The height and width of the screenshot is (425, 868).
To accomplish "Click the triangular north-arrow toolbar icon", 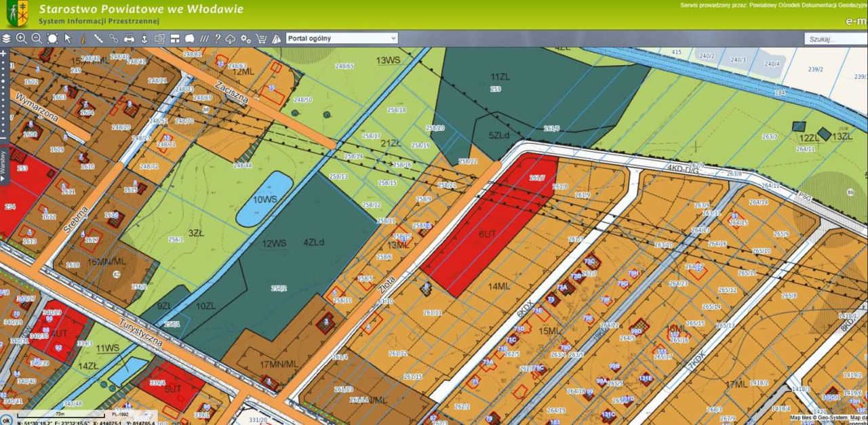I will click(276, 39).
